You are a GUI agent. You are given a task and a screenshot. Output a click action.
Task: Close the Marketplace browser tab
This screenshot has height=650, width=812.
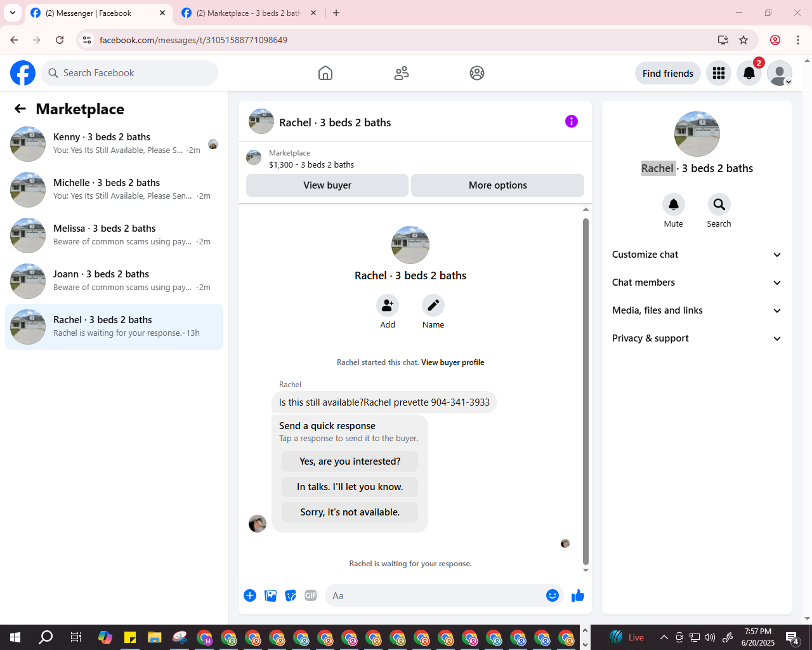pyautogui.click(x=313, y=13)
